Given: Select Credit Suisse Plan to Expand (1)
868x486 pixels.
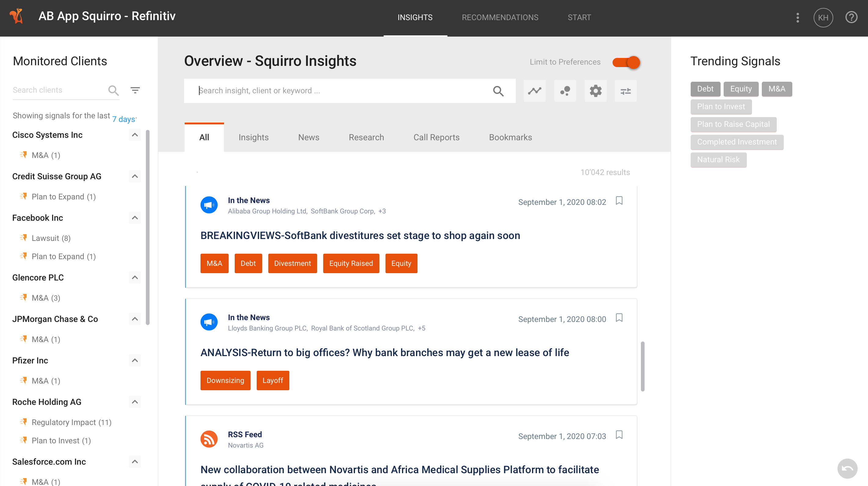Looking at the screenshot, I should pos(64,197).
